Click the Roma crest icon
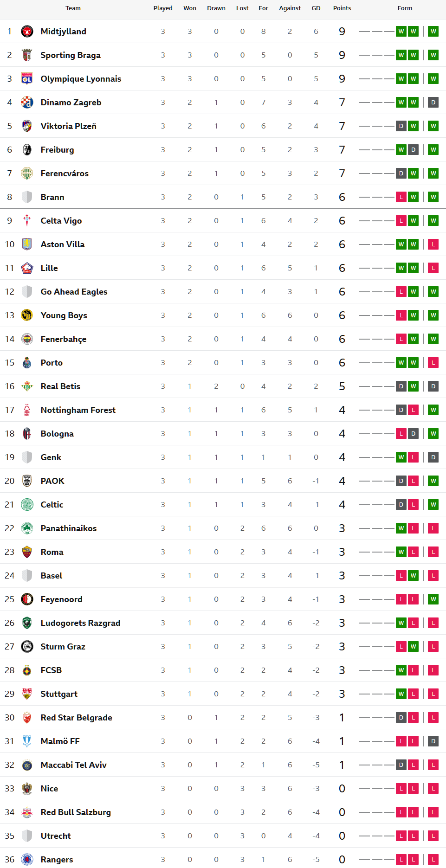The image size is (446, 868). pos(27,552)
